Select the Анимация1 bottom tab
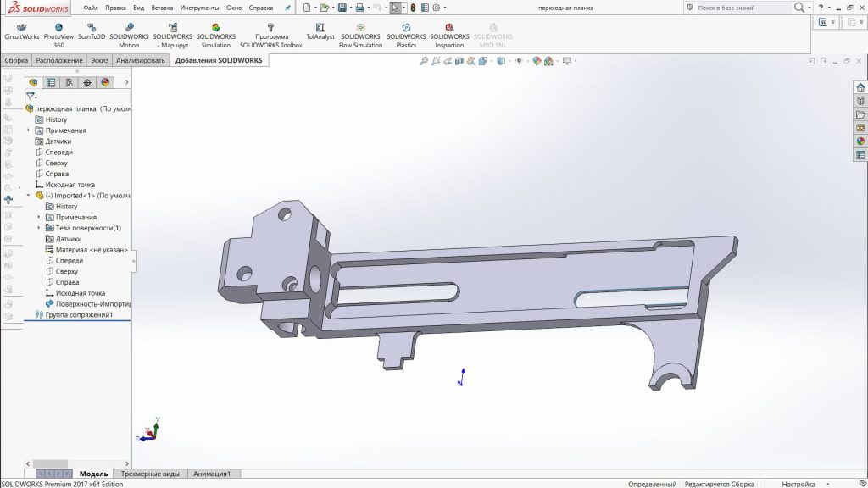Screen dimensions: 868x488 [x=212, y=474]
